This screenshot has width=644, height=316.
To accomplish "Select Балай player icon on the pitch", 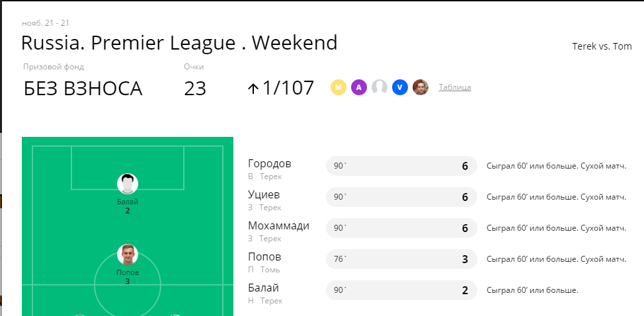I will pyautogui.click(x=128, y=184).
